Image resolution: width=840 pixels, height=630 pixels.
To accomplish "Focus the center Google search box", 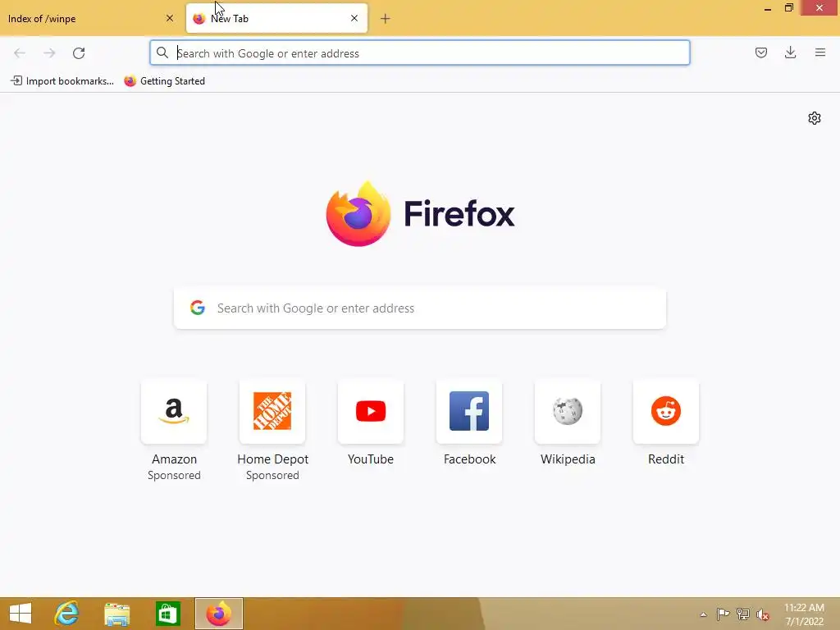I will pos(419,308).
